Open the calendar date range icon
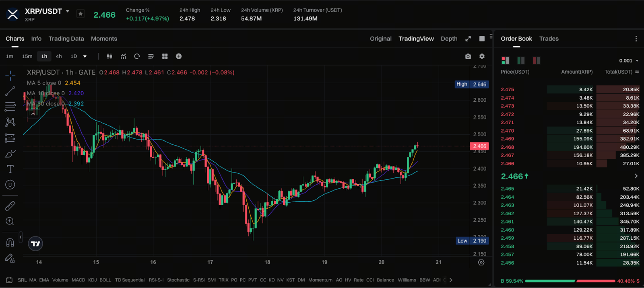Viewport: 644px width, 288px height. coord(9,280)
